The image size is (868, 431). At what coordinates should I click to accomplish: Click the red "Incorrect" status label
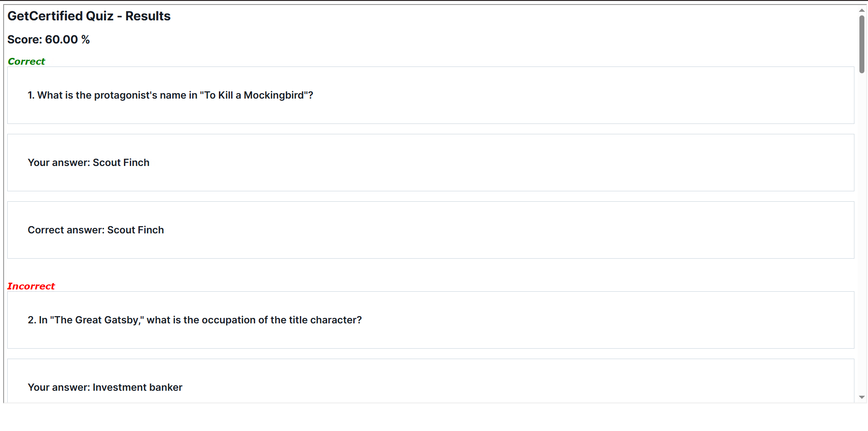[x=31, y=286]
